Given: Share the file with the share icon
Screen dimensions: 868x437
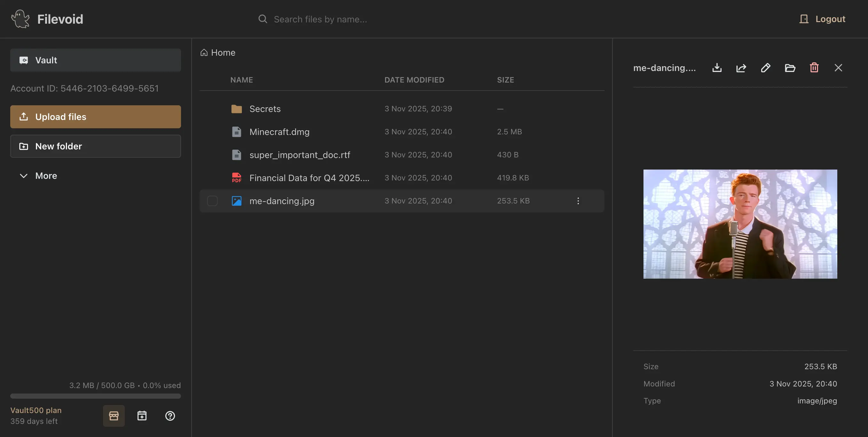Looking at the screenshot, I should (x=741, y=68).
